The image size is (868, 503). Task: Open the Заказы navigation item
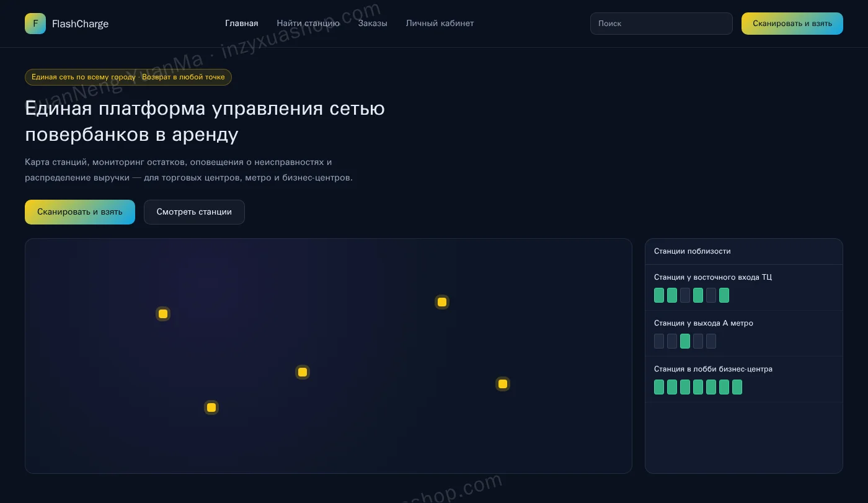click(373, 24)
